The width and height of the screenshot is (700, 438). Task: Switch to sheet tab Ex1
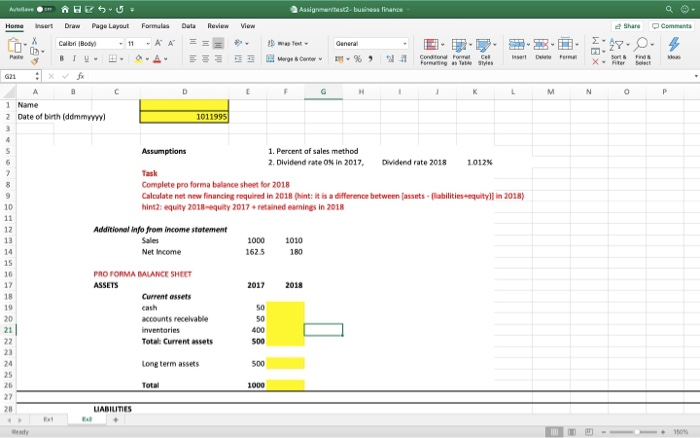(48, 419)
